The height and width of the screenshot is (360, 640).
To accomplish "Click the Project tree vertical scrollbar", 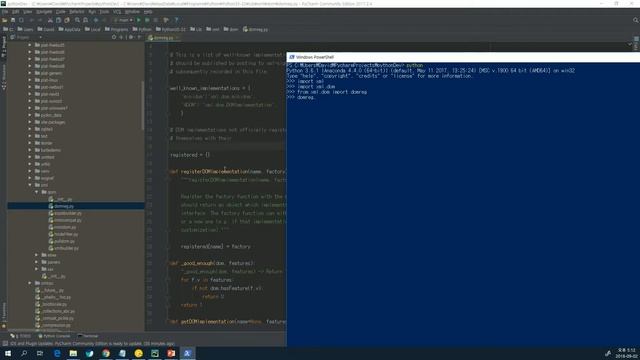I will point(143,105).
